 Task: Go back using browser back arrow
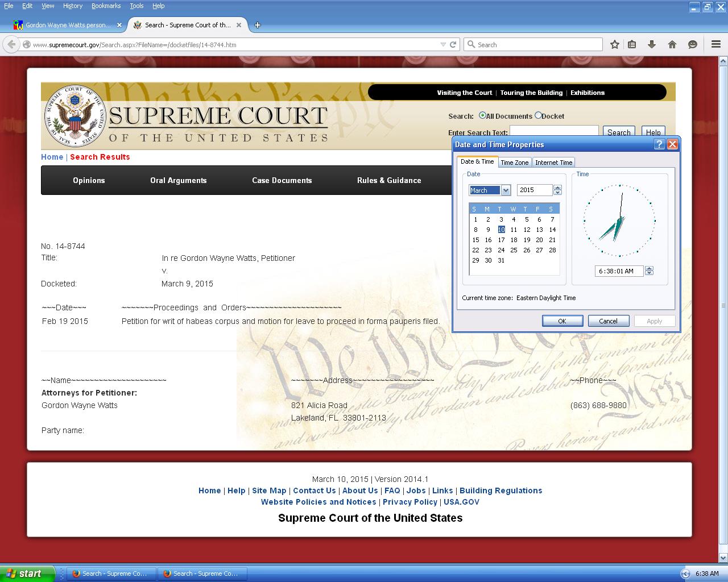11,44
